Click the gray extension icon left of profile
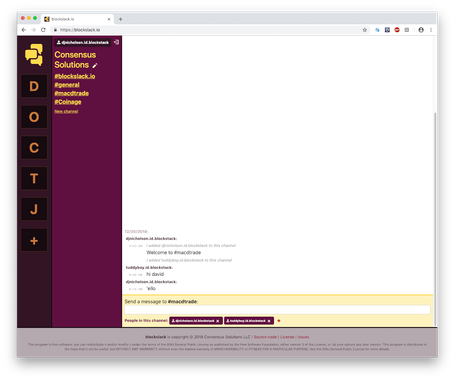Viewport: 455px width, 380px height. pyautogui.click(x=407, y=30)
